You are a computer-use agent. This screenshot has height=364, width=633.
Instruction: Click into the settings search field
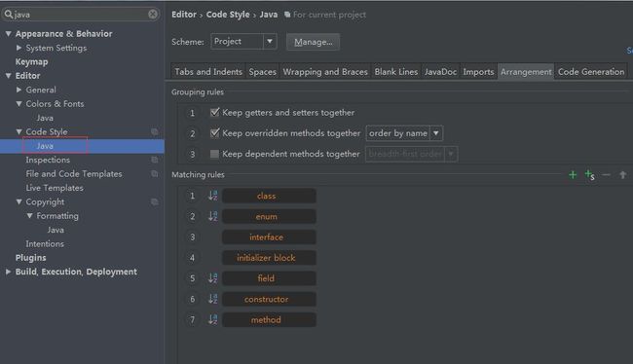(x=81, y=15)
